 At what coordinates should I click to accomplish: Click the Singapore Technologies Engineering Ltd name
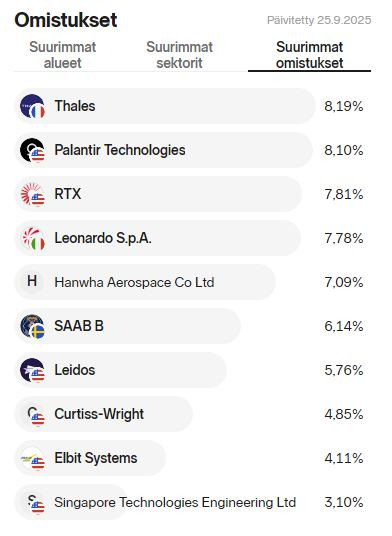pyautogui.click(x=175, y=502)
